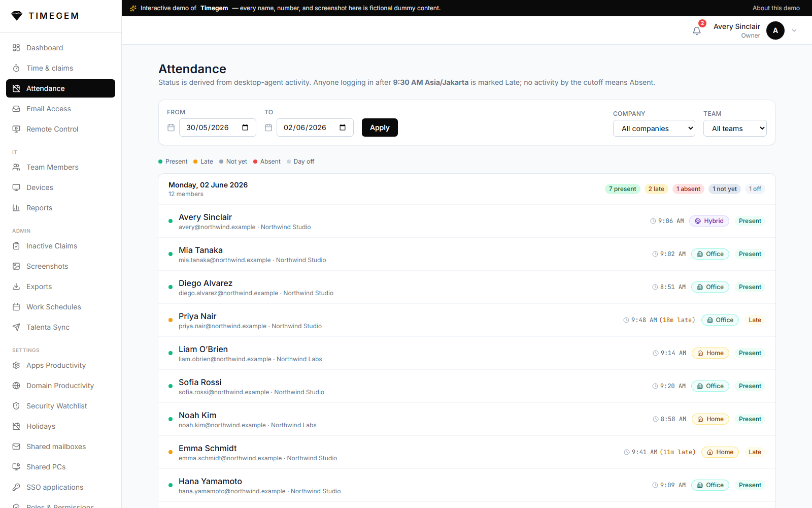Click Emma Schmidt's Home location badge
812x508 pixels.
click(x=720, y=452)
